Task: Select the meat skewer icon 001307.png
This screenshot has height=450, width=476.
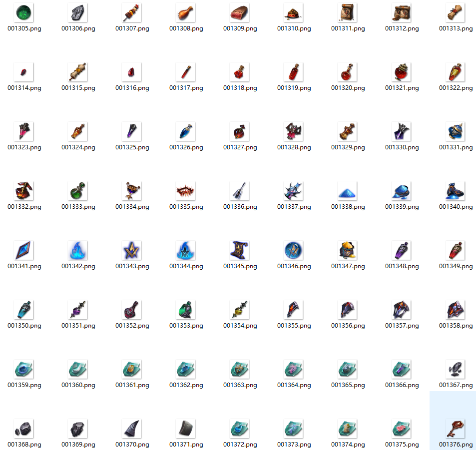Action: pyautogui.click(x=132, y=12)
